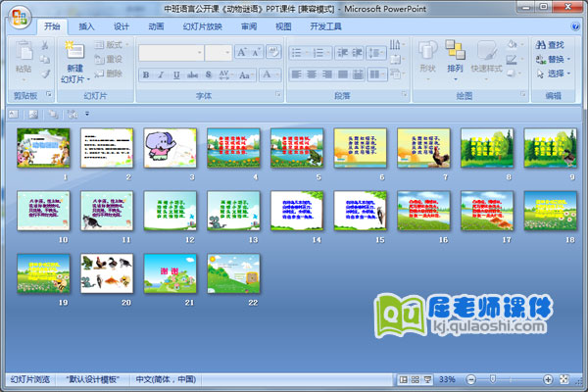Click the zoom percentage 33% in the status bar
This screenshot has width=588, height=392.
click(447, 379)
